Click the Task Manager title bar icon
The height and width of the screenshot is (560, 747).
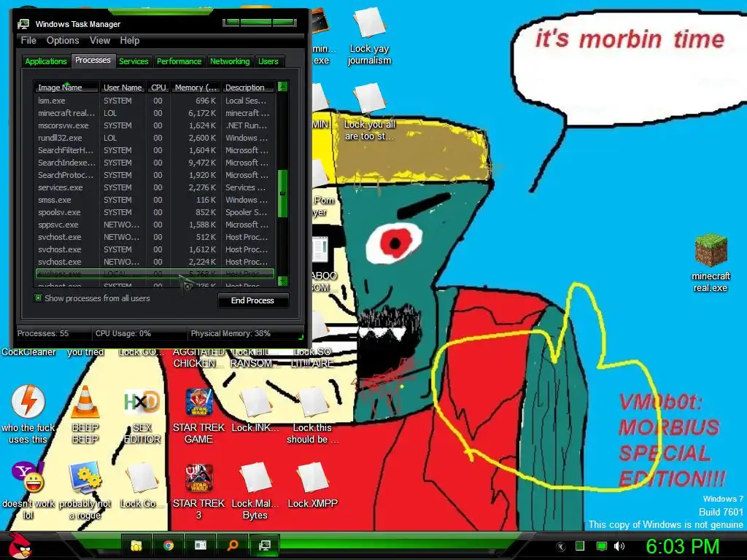coord(23,24)
